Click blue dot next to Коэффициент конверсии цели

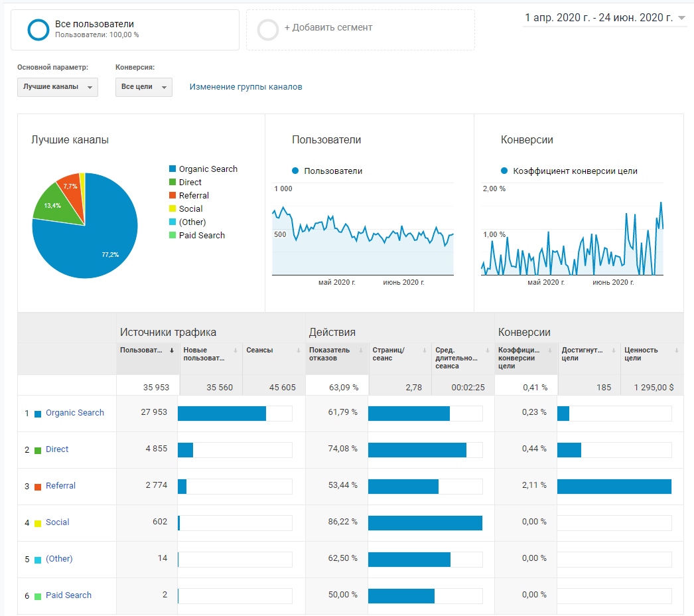point(504,171)
